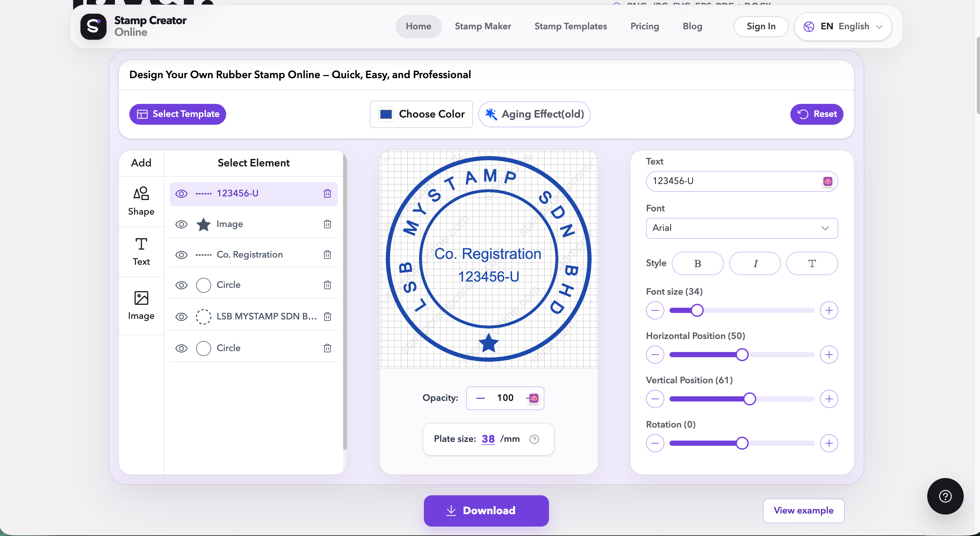Click the plate size help icon

click(534, 439)
